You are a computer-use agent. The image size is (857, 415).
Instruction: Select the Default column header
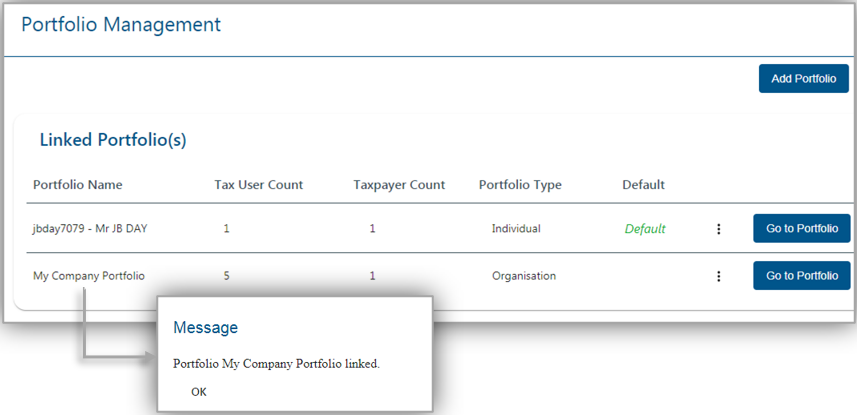tap(643, 185)
